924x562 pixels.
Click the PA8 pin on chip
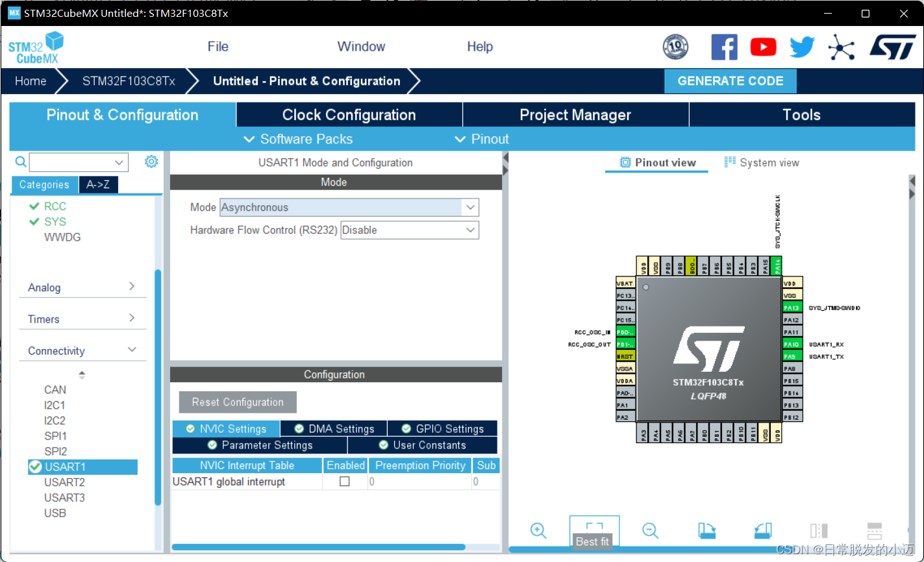[x=792, y=369]
